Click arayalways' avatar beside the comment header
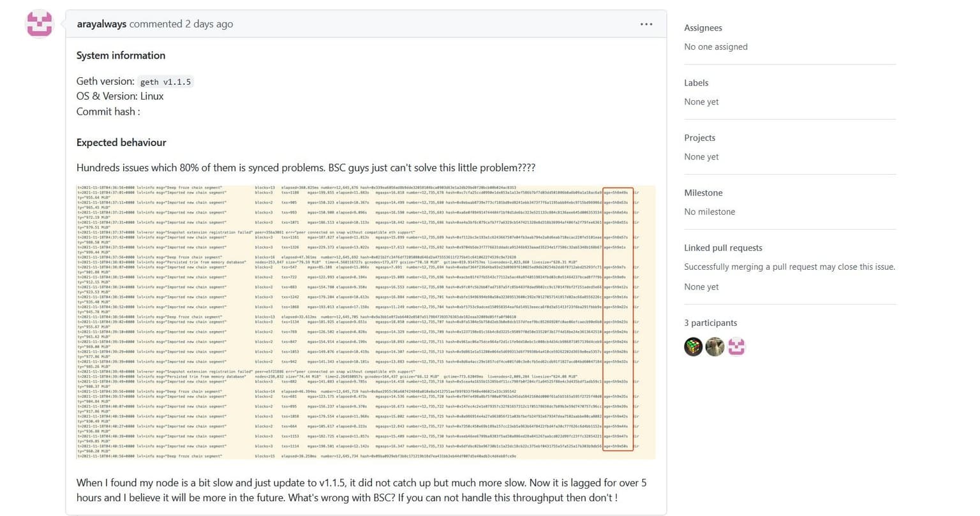 (39, 24)
